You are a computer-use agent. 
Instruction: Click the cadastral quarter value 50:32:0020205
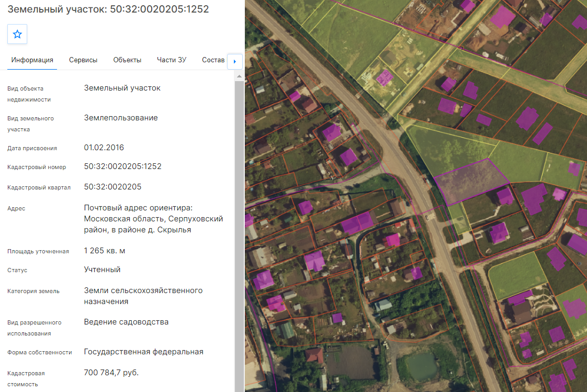(112, 187)
